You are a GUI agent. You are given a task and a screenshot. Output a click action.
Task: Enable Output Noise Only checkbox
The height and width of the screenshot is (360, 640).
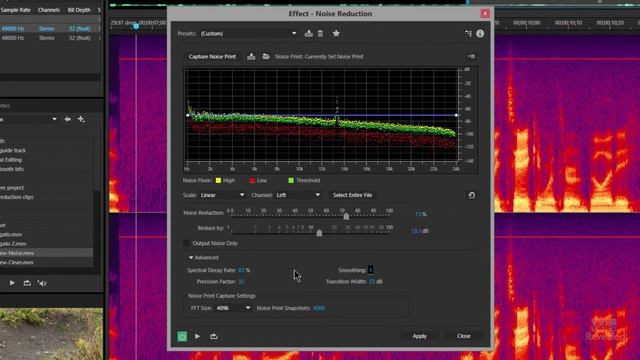(186, 243)
